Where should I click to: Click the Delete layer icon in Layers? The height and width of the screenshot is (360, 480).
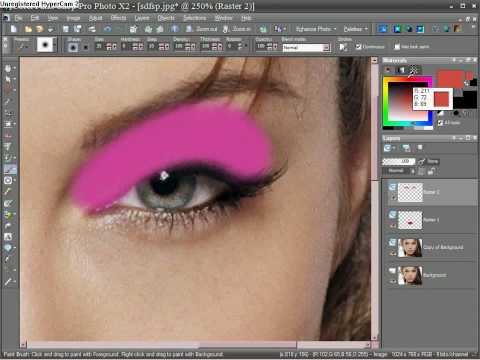pyautogui.click(x=420, y=147)
